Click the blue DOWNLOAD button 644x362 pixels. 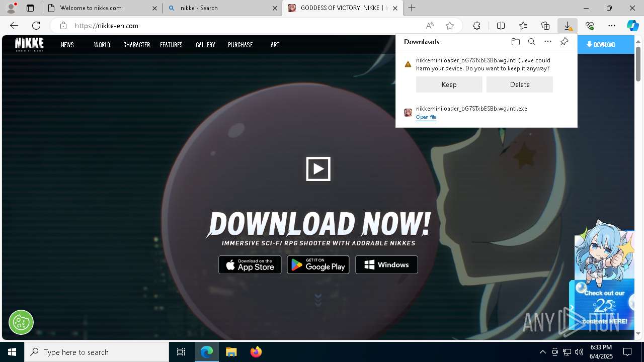606,45
